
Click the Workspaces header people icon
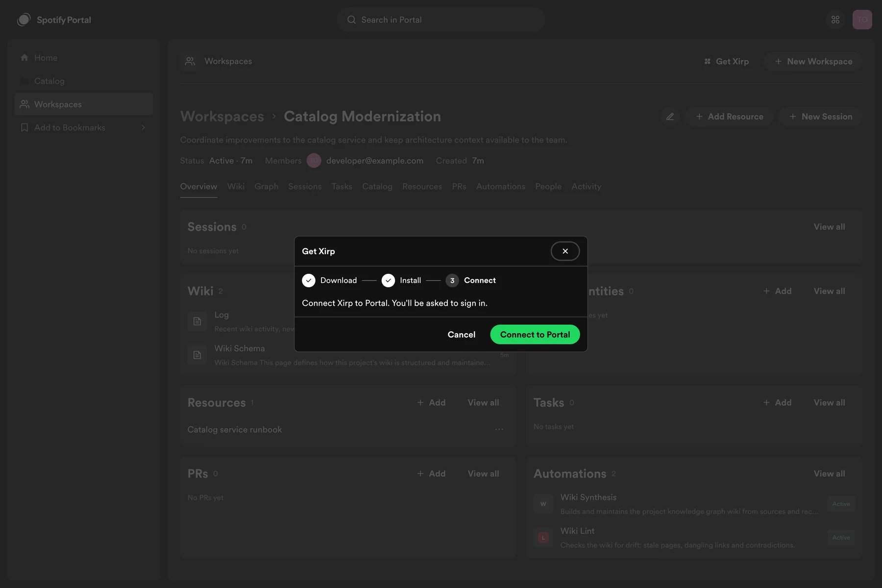click(190, 61)
